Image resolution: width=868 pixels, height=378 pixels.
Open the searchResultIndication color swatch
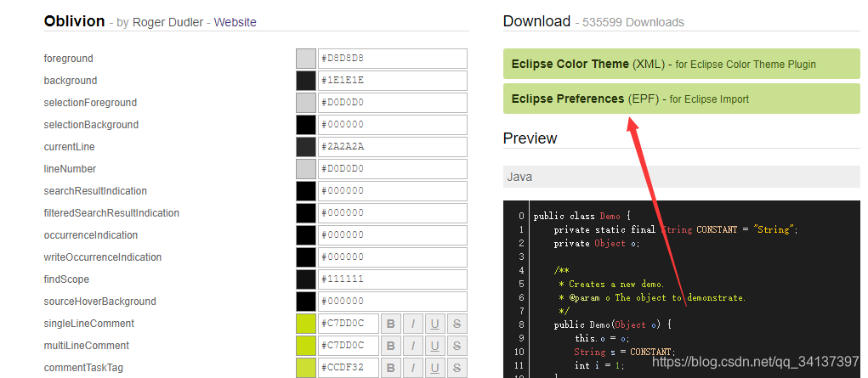click(x=305, y=191)
